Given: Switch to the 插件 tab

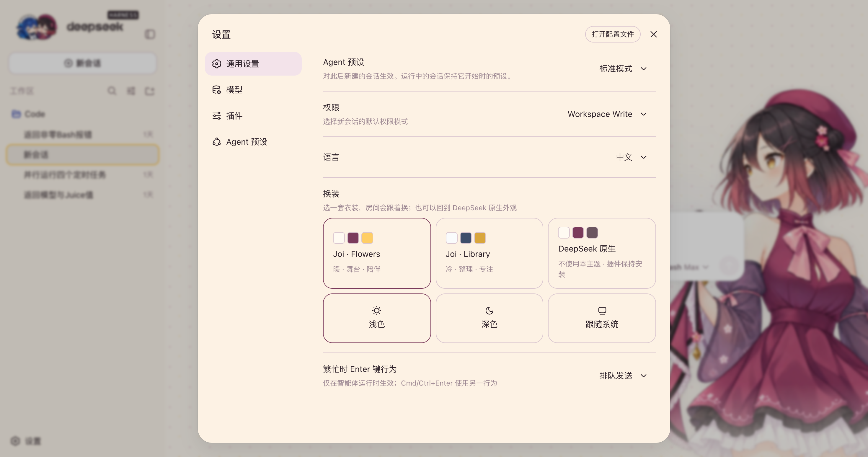Looking at the screenshot, I should 253,116.
